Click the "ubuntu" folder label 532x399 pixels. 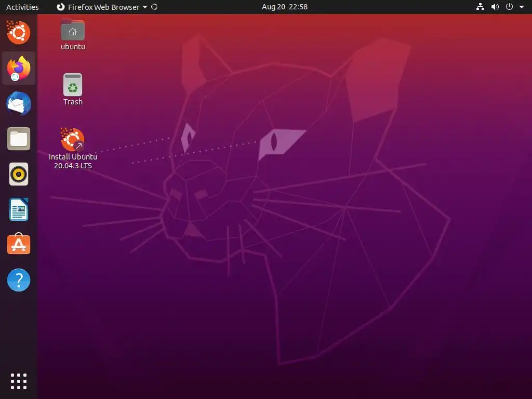(73, 47)
